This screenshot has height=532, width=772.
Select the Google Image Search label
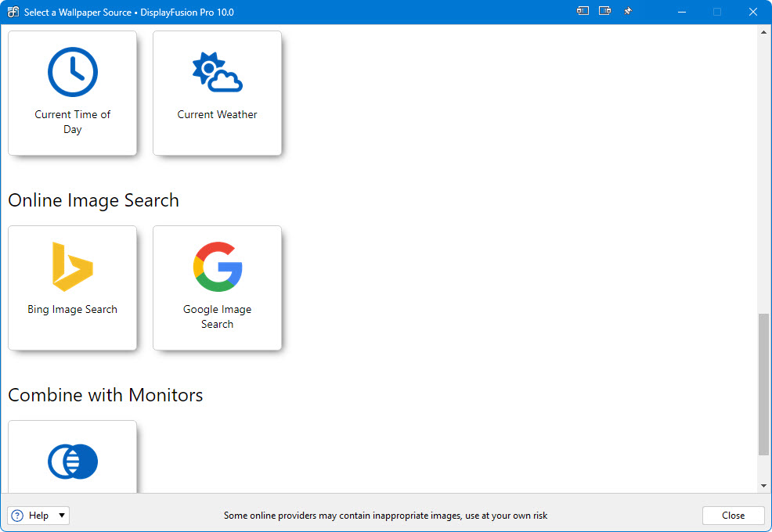point(217,317)
